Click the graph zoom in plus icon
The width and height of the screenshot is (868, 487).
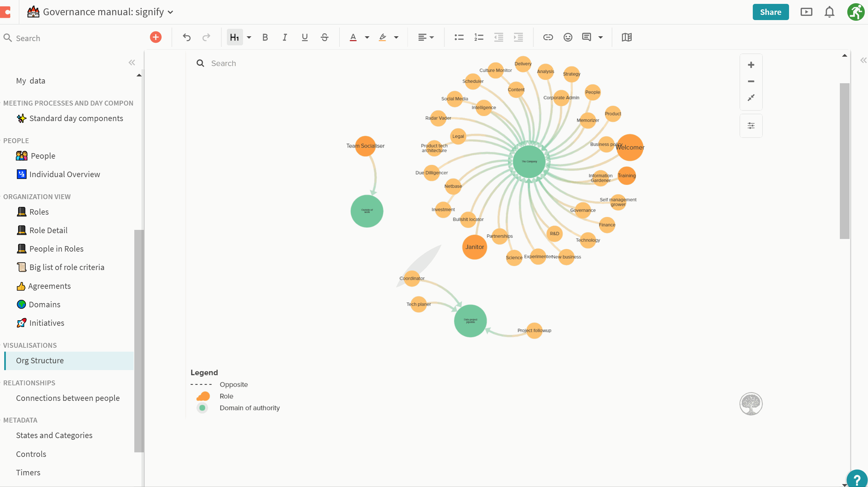click(x=751, y=65)
